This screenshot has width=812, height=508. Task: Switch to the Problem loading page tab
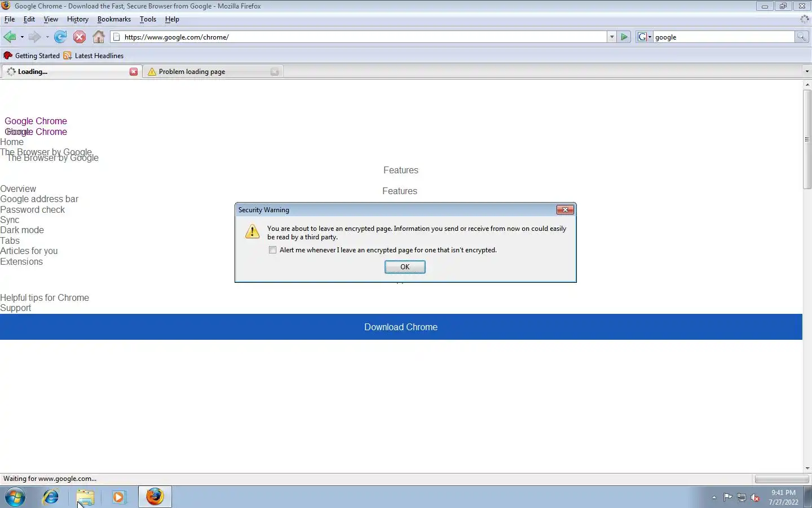click(x=213, y=72)
